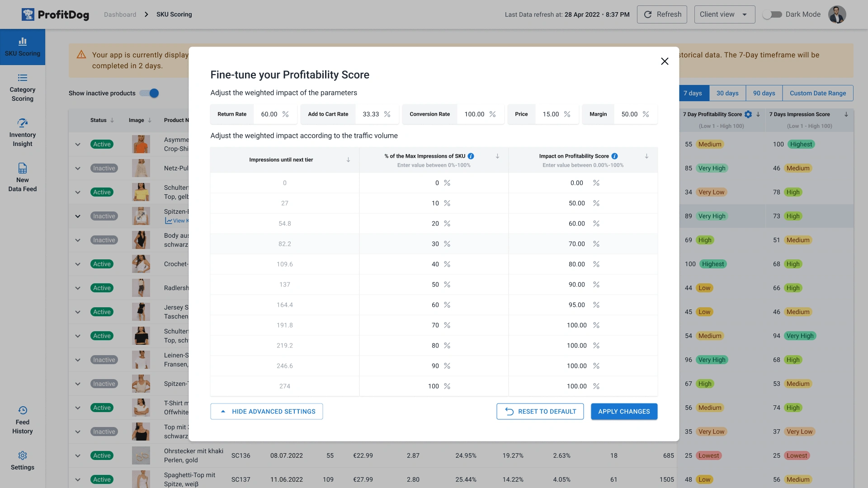Click the Apply Changes button

pos(624,411)
